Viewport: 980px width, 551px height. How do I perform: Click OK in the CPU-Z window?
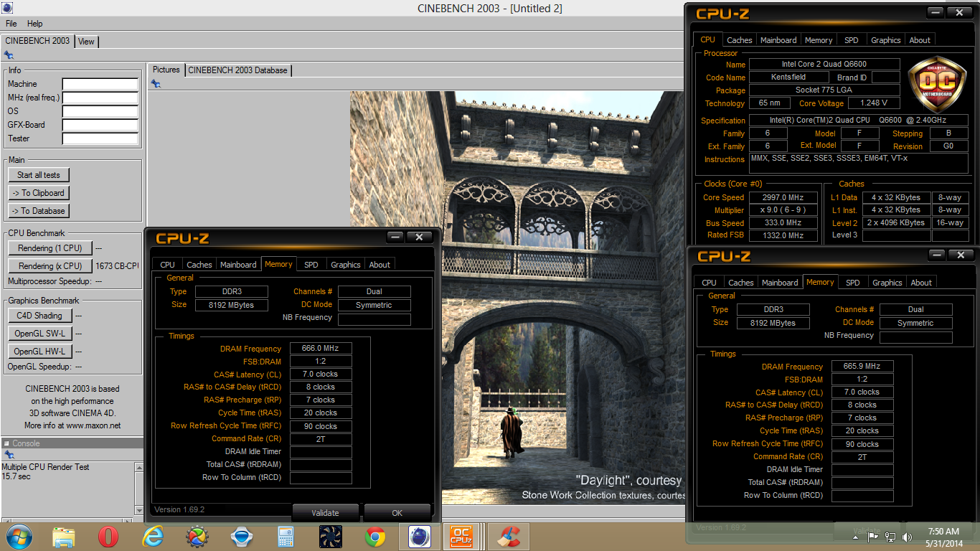[x=397, y=513]
